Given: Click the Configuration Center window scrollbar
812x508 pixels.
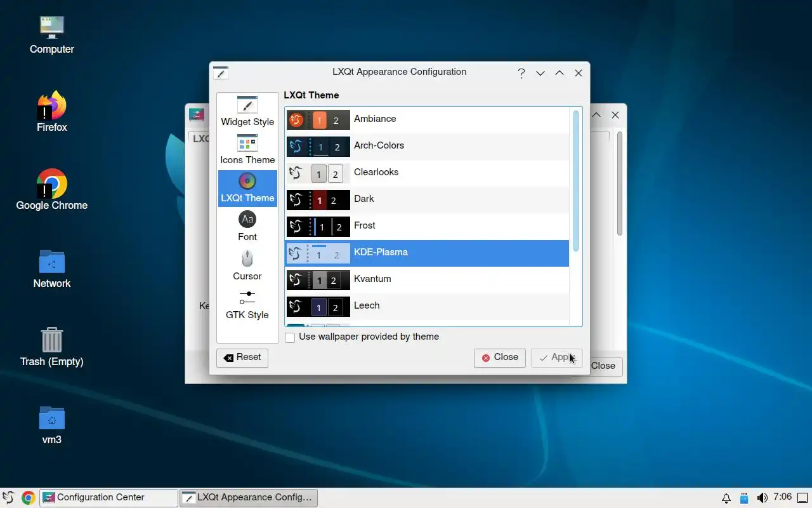Looking at the screenshot, I should click(x=620, y=184).
